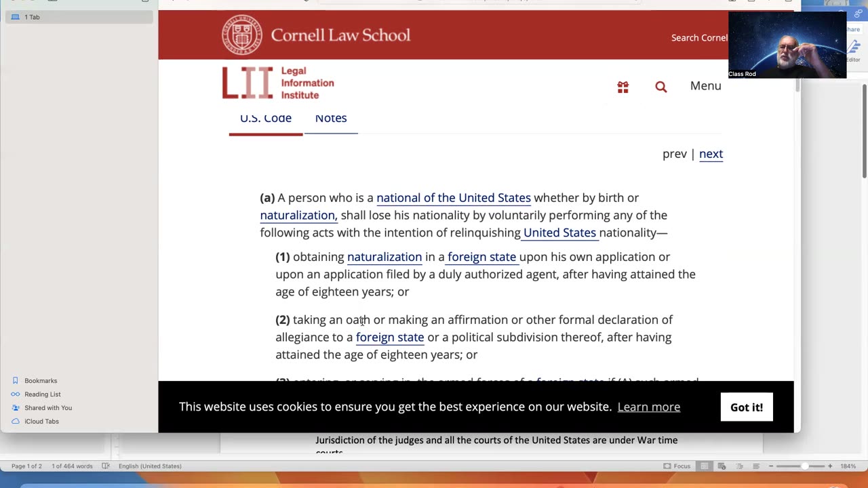Click the zoom out minus button in Word
The image size is (868, 488).
click(x=771, y=466)
